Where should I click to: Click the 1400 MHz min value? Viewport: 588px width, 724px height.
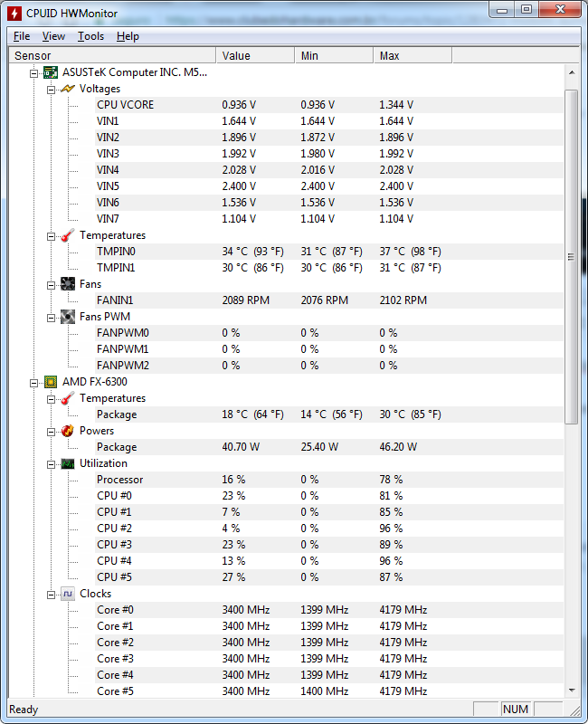pyautogui.click(x=325, y=691)
